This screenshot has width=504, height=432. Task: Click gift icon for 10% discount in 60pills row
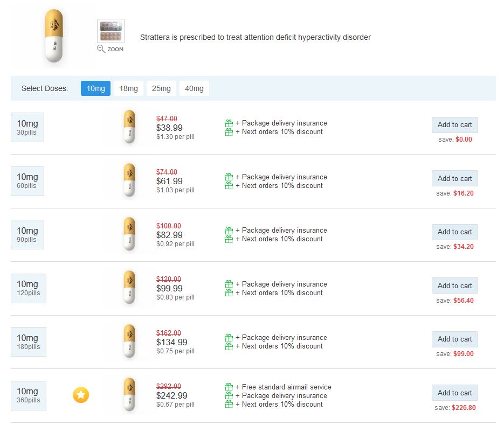(229, 185)
